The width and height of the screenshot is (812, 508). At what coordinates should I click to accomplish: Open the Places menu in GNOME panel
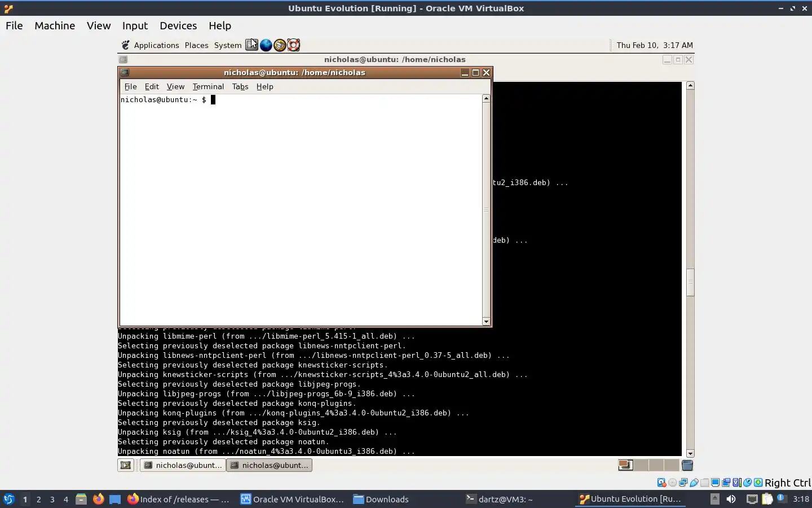196,45
